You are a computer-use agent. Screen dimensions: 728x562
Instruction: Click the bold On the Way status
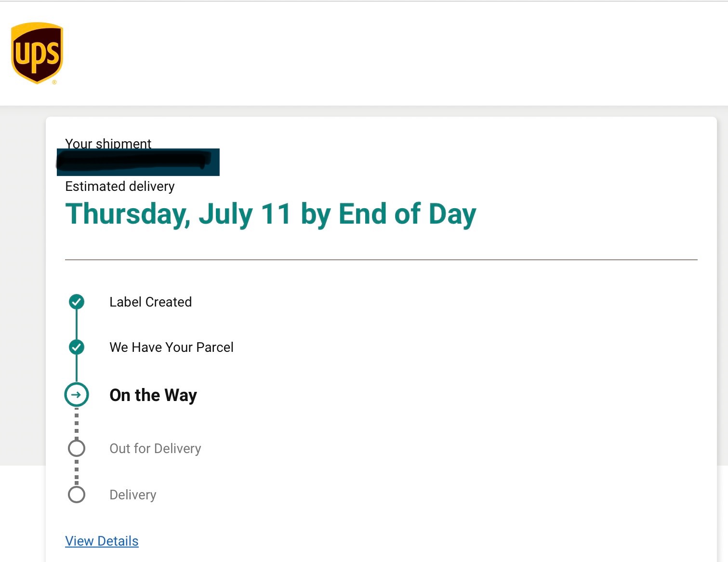tap(153, 395)
